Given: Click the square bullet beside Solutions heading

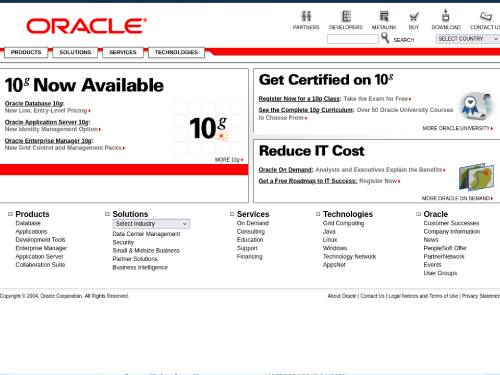Looking at the screenshot, I should (107, 214).
